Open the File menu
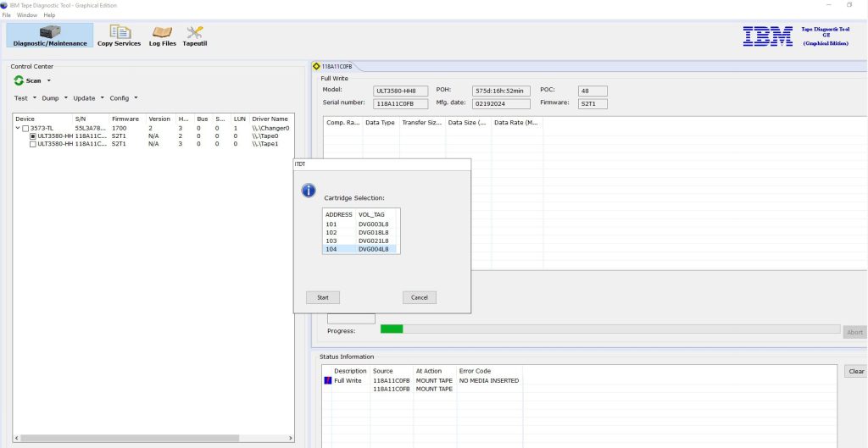The height and width of the screenshot is (448, 868). [7, 15]
